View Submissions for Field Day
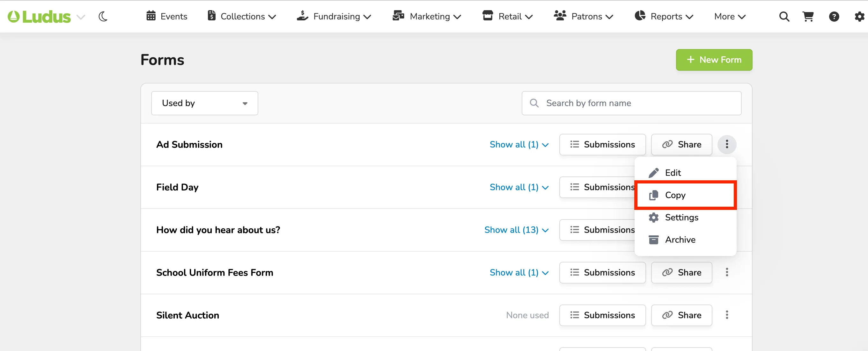This screenshot has height=351, width=868. (x=597, y=187)
